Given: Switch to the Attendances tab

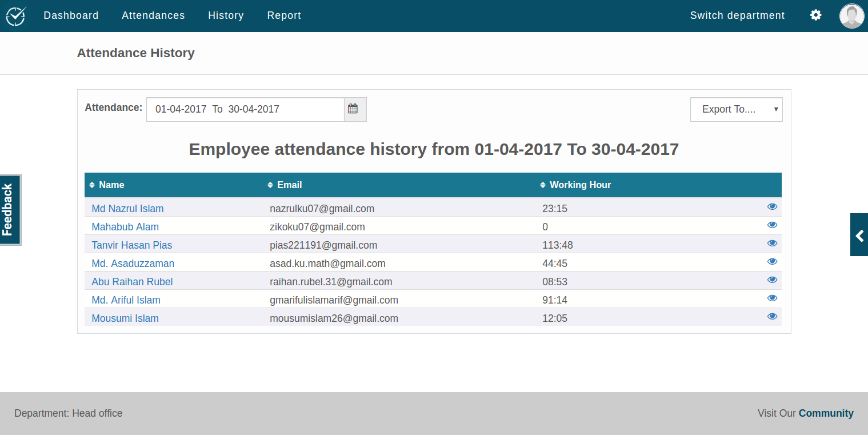Looking at the screenshot, I should click(153, 15).
